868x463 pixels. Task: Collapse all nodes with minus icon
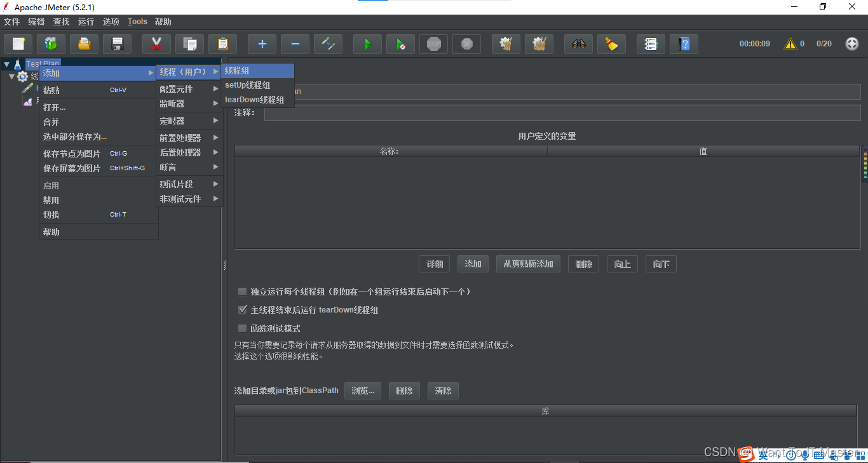[295, 44]
